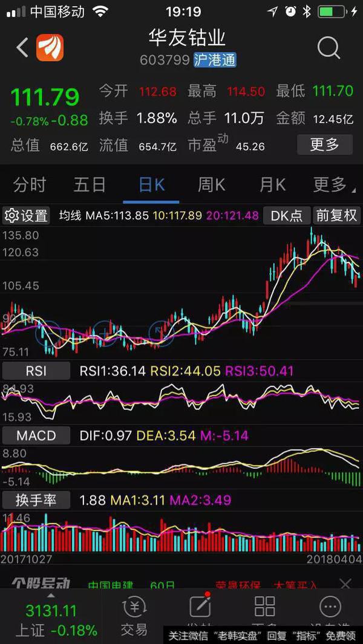Tap the alarm clock status icon
The image size is (363, 644).
[290, 11]
